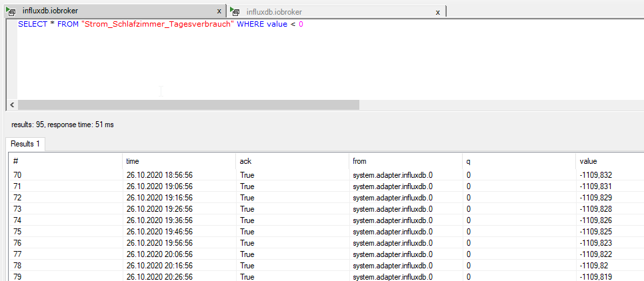
Task: Close the second influxdb.iobroker tab
Action: coord(438,12)
